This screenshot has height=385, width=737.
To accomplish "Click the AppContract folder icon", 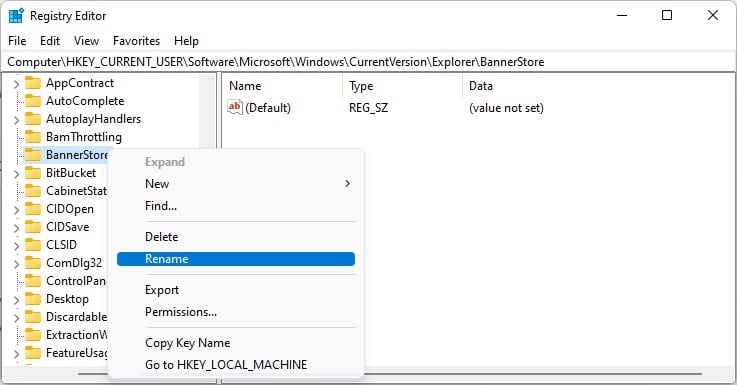I will coord(32,83).
